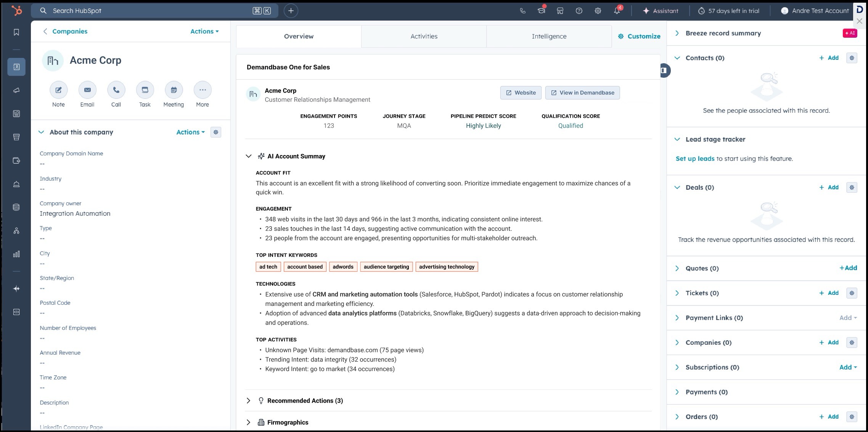The image size is (868, 432).
Task: Open the Andre Test Account menu
Action: (x=815, y=11)
